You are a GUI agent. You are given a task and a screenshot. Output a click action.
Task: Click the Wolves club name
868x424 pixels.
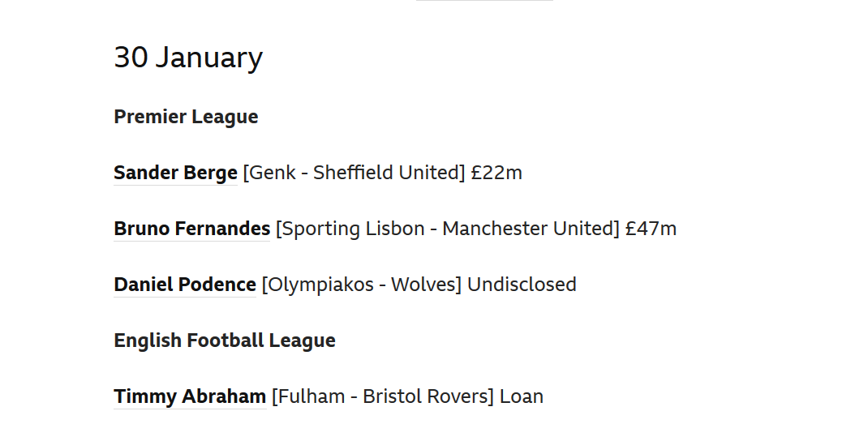pos(423,285)
